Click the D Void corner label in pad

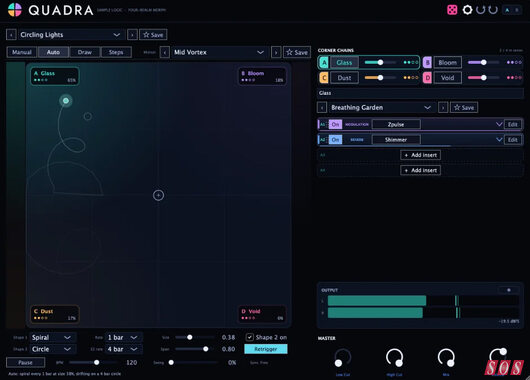pos(262,314)
